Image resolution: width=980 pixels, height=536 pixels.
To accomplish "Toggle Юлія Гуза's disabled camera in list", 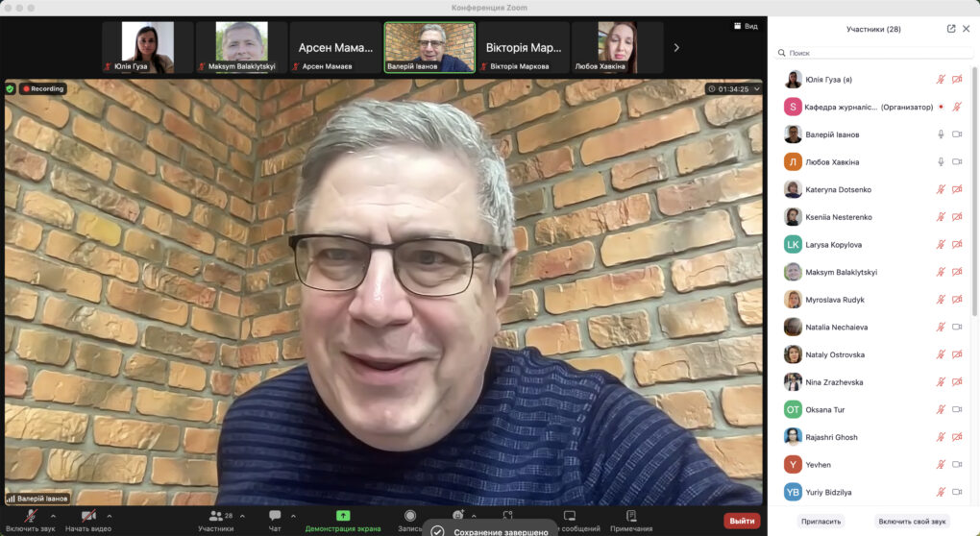I will pyautogui.click(x=957, y=80).
